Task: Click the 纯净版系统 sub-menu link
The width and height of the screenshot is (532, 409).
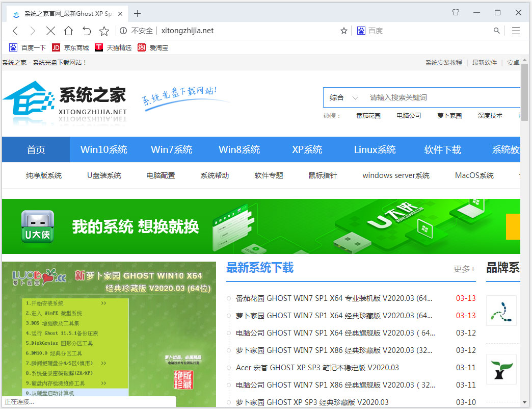Action: [x=44, y=175]
